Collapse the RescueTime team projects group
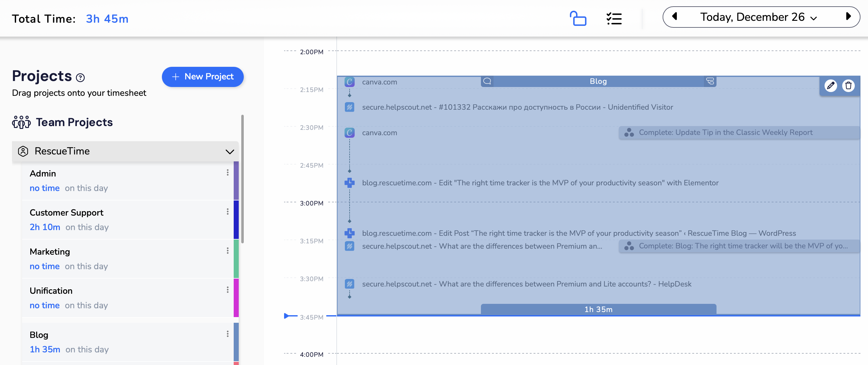Image resolution: width=868 pixels, height=365 pixels. (230, 152)
